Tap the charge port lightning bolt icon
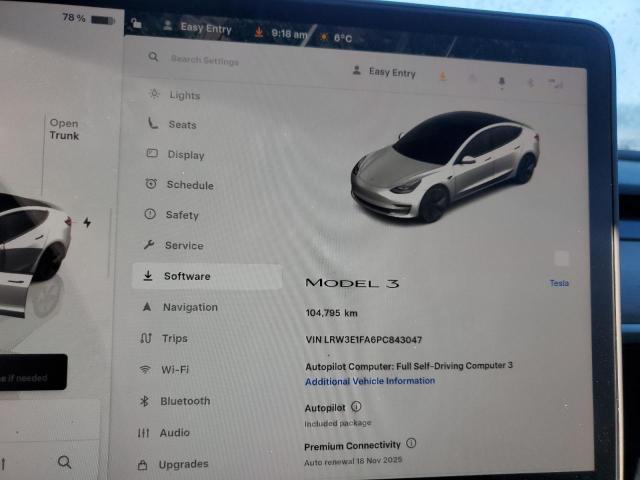This screenshot has width=640, height=480. click(x=87, y=222)
